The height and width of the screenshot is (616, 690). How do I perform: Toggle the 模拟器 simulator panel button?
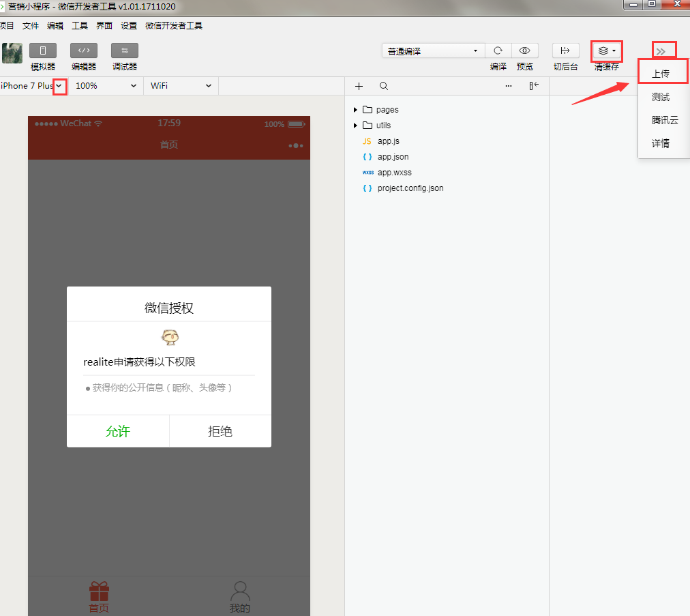[43, 50]
